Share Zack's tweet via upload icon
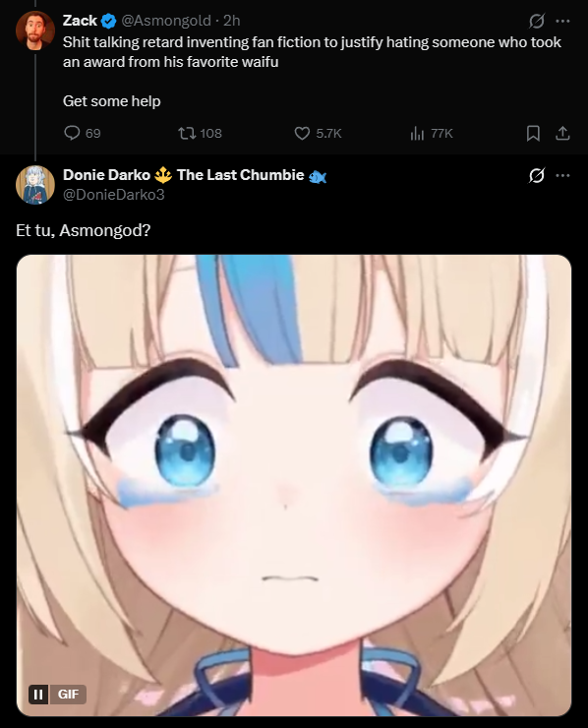 [562, 134]
